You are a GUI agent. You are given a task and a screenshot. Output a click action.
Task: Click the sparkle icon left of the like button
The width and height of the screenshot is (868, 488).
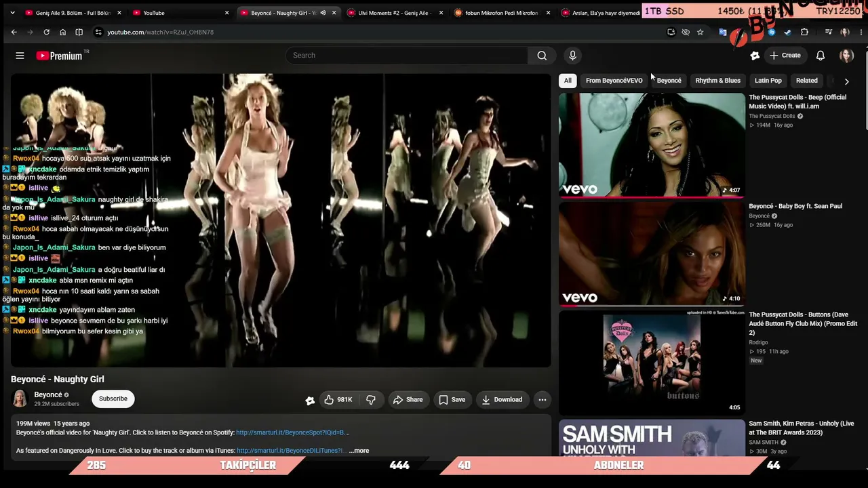(x=310, y=401)
